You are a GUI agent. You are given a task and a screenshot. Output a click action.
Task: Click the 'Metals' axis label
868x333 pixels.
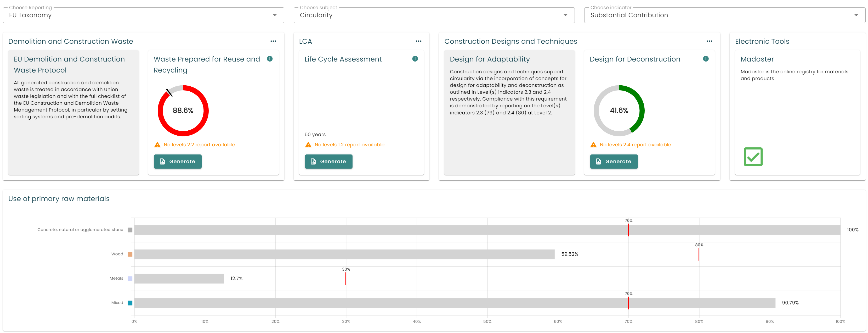coord(116,278)
